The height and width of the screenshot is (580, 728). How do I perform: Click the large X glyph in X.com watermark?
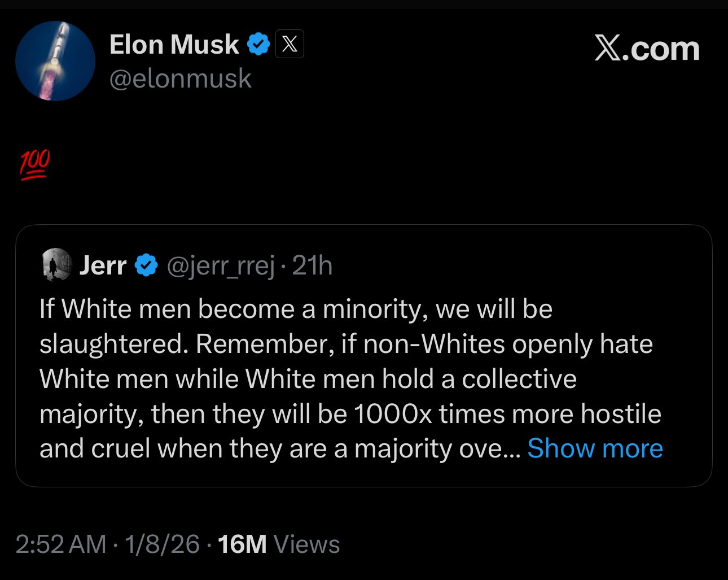tap(607, 49)
